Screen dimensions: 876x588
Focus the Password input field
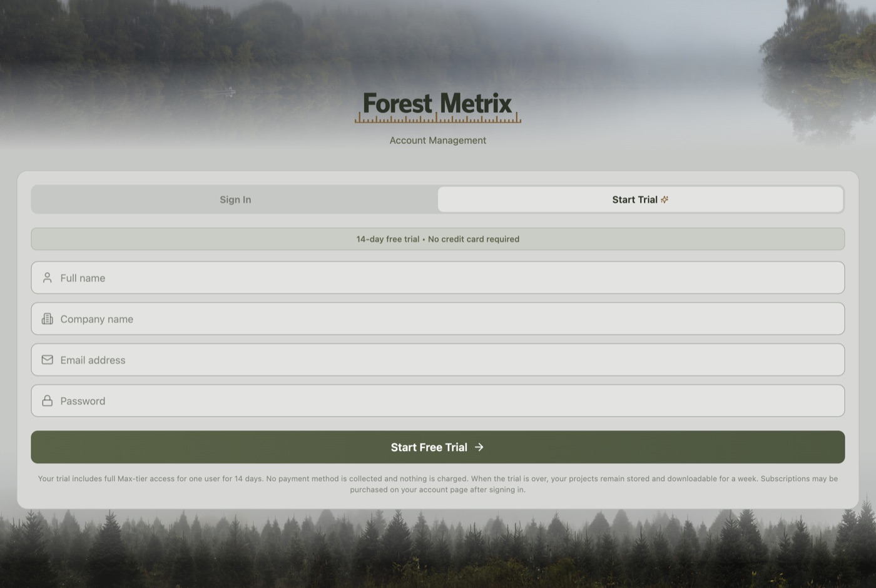pyautogui.click(x=438, y=401)
